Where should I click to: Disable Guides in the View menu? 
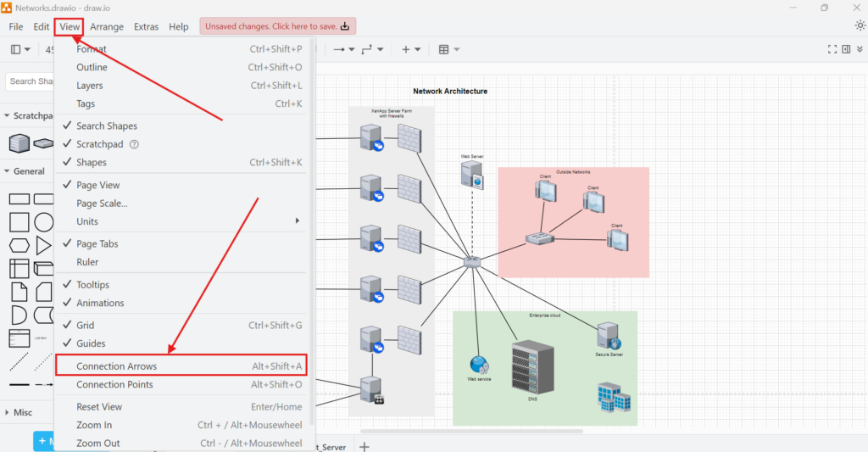pos(91,343)
